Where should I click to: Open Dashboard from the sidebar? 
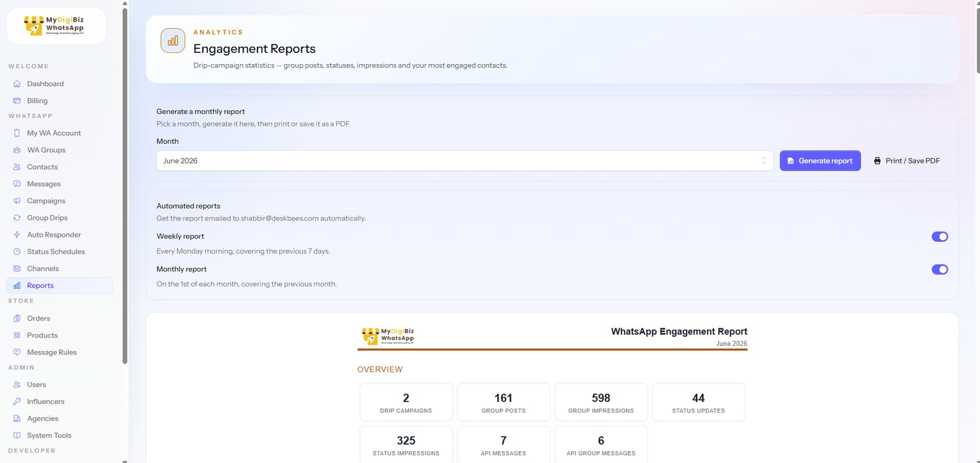[59, 84]
